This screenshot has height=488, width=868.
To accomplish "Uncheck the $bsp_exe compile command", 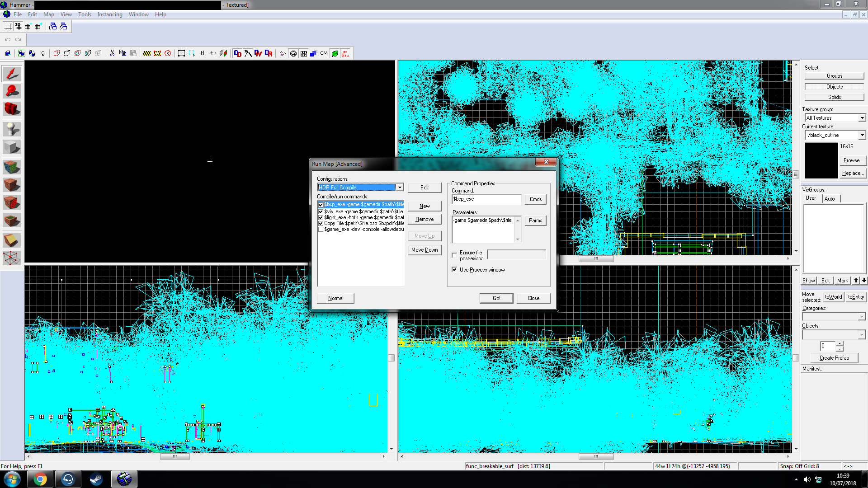I will pos(321,205).
